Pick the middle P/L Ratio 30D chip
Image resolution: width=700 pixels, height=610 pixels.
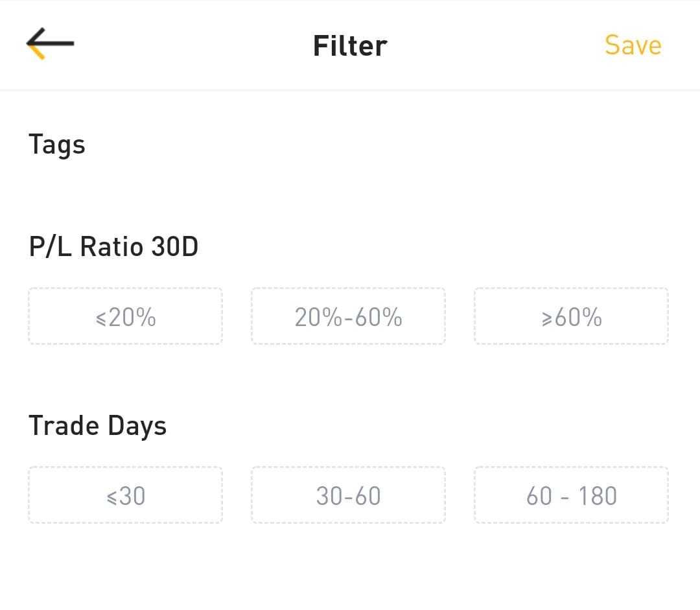click(x=348, y=316)
